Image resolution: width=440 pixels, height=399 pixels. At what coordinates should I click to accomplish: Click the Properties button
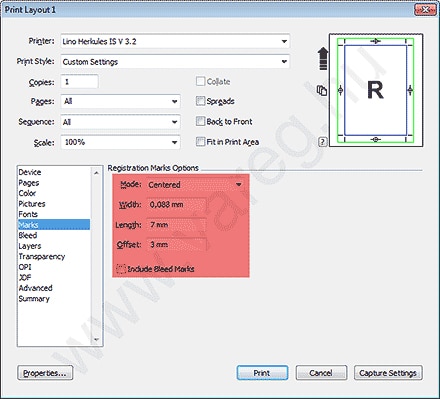point(45,373)
